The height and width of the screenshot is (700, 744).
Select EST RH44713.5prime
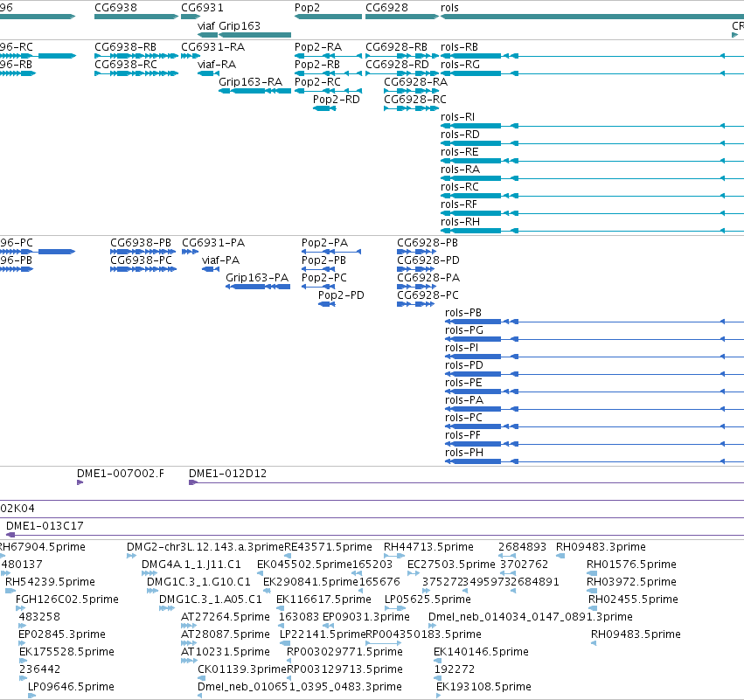[x=428, y=547]
